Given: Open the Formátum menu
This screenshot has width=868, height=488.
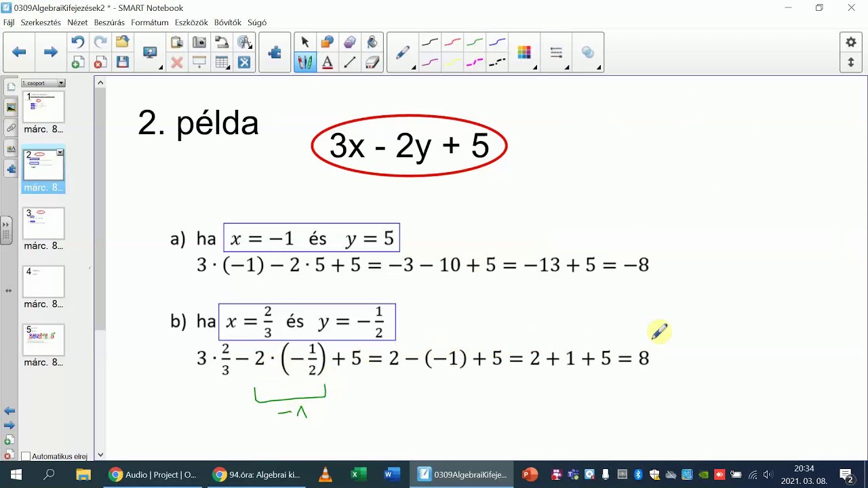Looking at the screenshot, I should pos(150,22).
